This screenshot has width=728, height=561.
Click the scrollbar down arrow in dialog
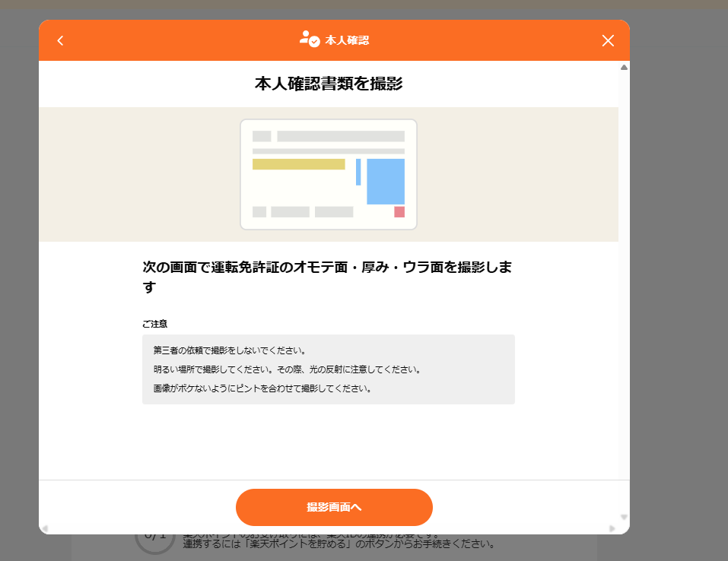pos(624,518)
